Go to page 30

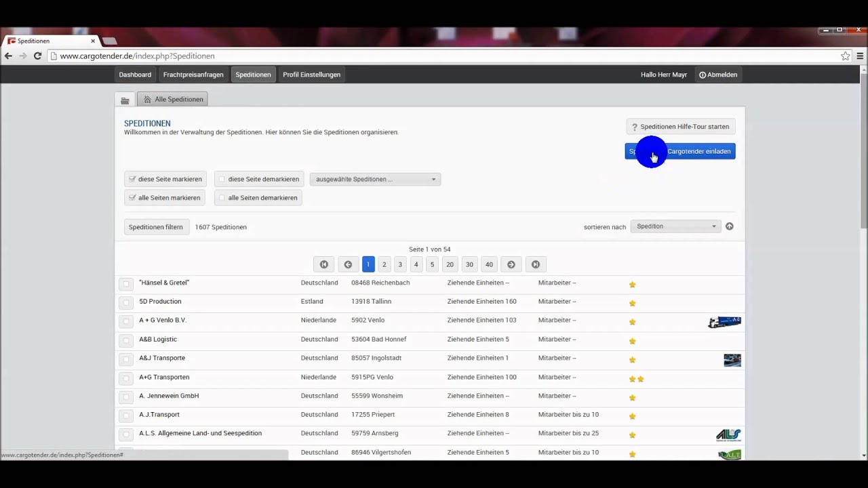469,264
